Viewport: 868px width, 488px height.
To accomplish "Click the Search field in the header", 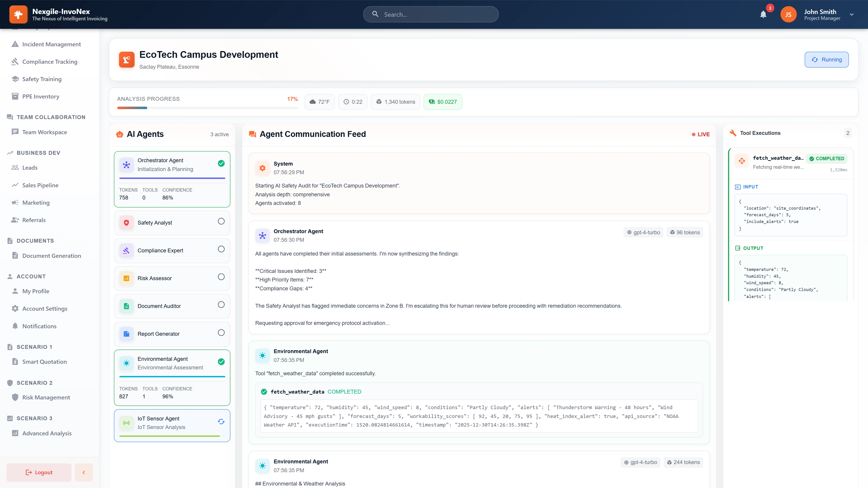I will [431, 14].
